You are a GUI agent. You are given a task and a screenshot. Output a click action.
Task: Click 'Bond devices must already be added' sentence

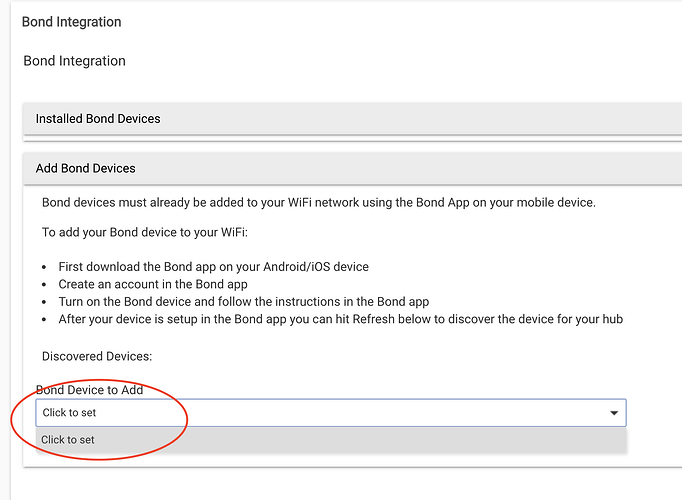(x=319, y=203)
